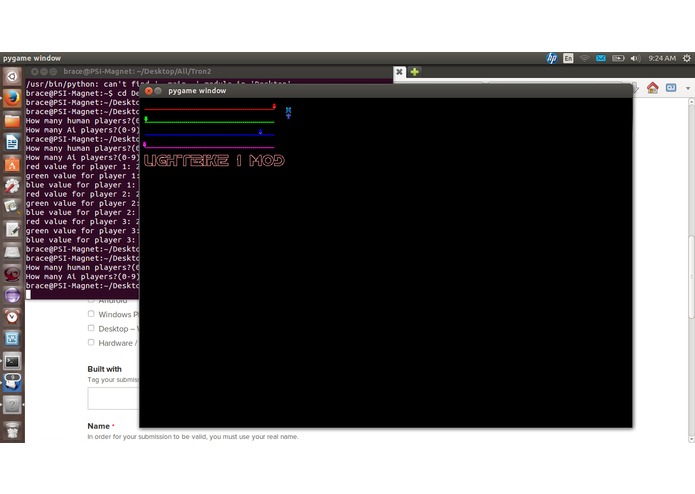Click 'blue value for player 3' terminal line

(82, 240)
